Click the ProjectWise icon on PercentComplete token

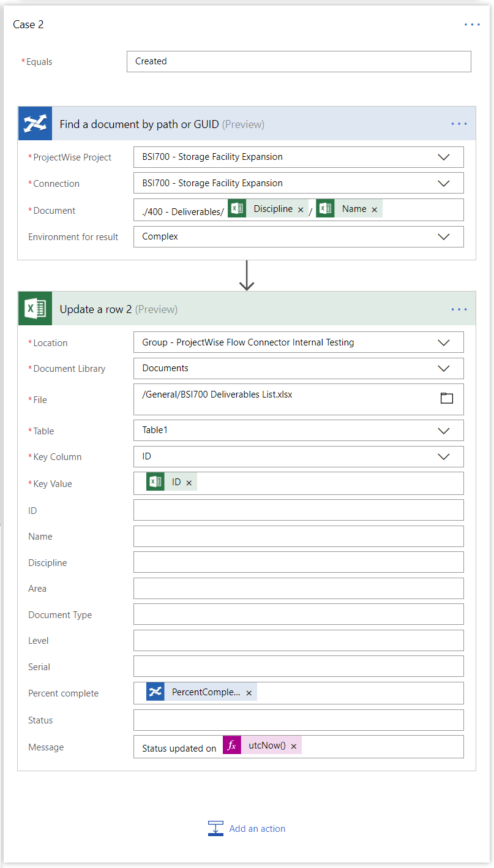[x=155, y=692]
